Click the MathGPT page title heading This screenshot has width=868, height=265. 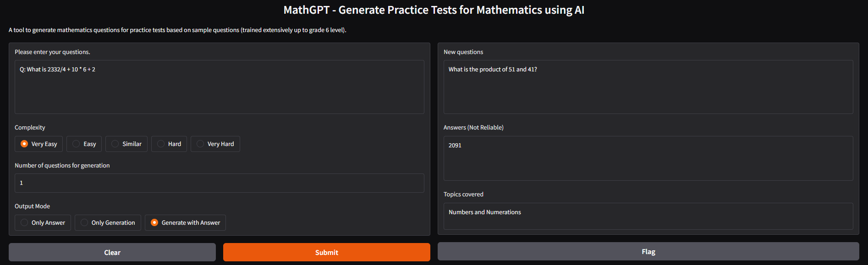[434, 10]
